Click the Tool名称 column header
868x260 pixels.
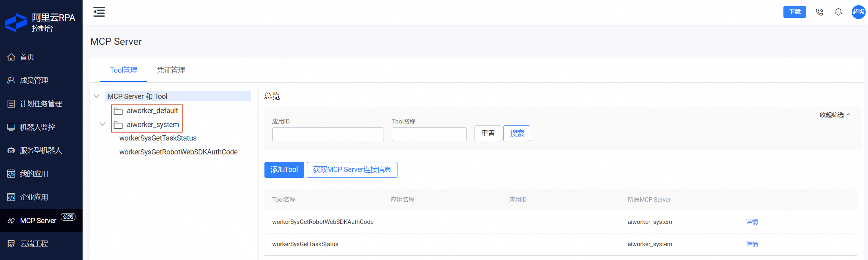click(x=284, y=200)
